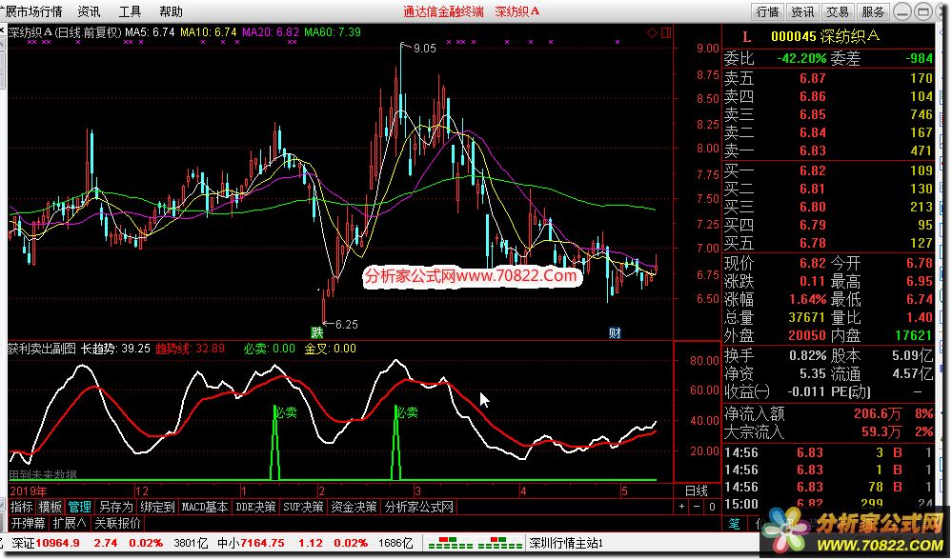Viewport: 952px width, 560px height.
Task: Minimize the trading terminal window
Action: coord(902,11)
